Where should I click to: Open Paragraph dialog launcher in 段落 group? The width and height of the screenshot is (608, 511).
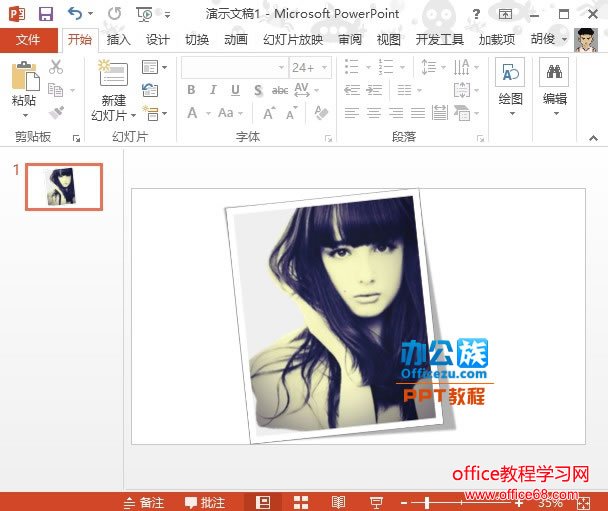(x=480, y=138)
